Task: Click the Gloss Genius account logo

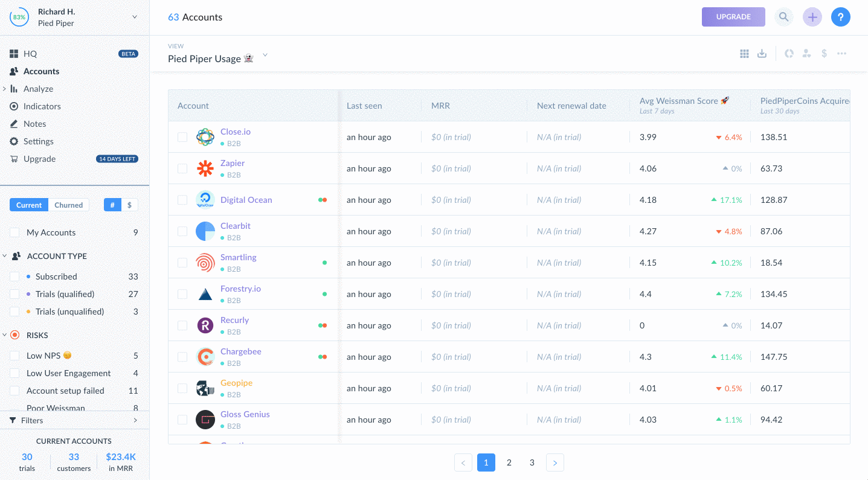Action: [x=205, y=420]
